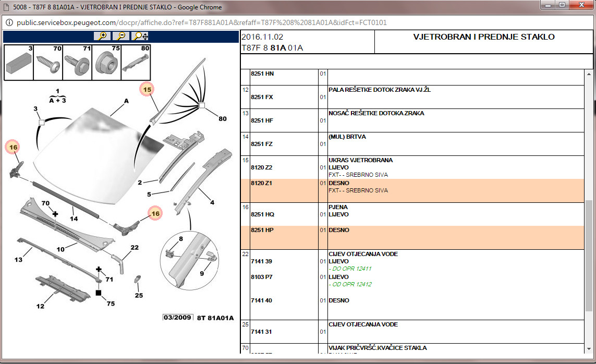This screenshot has width=596, height=364.
Task: Select part number 8120 Z2
Action: pos(262,167)
